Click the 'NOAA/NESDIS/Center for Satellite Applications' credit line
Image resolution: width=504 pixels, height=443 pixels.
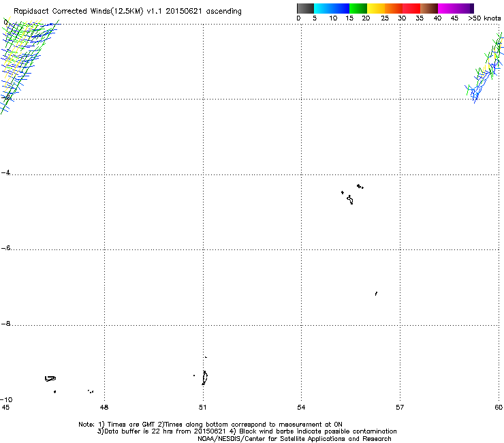click(294, 439)
